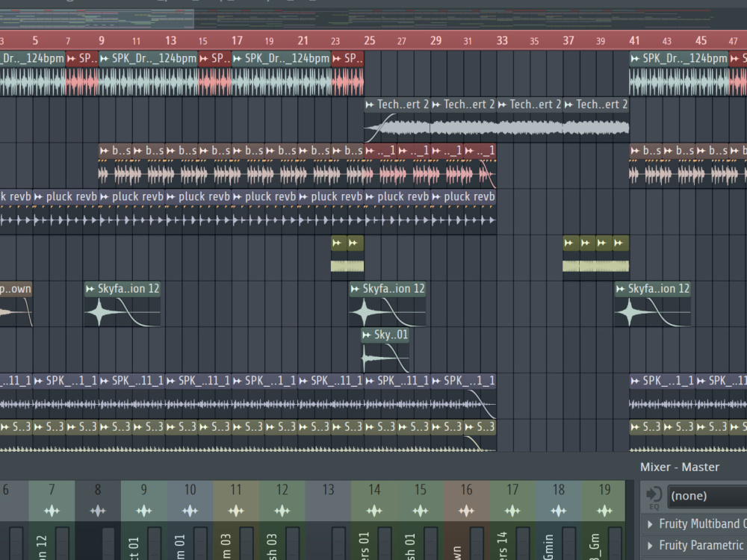The width and height of the screenshot is (747, 560).
Task: Select the red SP.. clip title at bar 23
Action: tap(353, 58)
